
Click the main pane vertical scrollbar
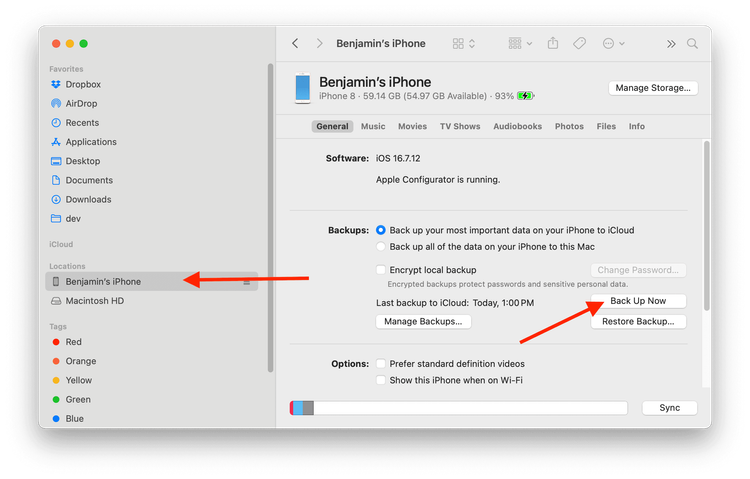coord(706,226)
